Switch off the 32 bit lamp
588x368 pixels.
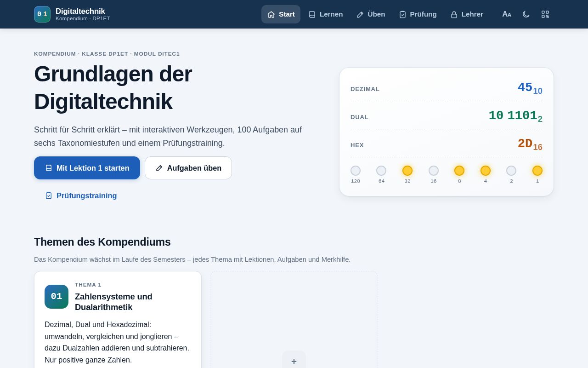(407, 171)
